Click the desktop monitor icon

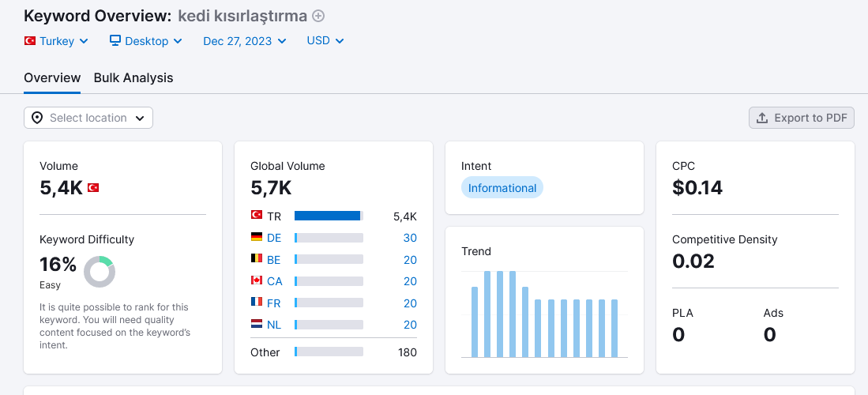pyautogui.click(x=115, y=40)
